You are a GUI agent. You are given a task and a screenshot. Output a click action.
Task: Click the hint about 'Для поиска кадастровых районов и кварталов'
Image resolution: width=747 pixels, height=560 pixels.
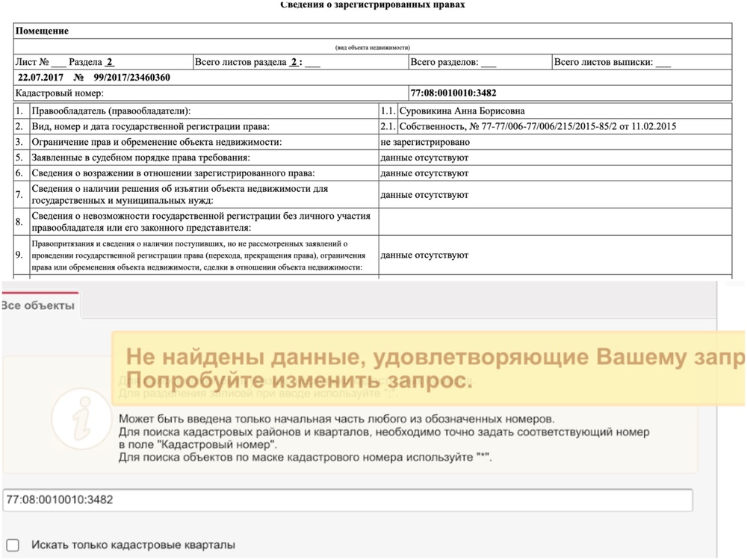[x=384, y=438]
